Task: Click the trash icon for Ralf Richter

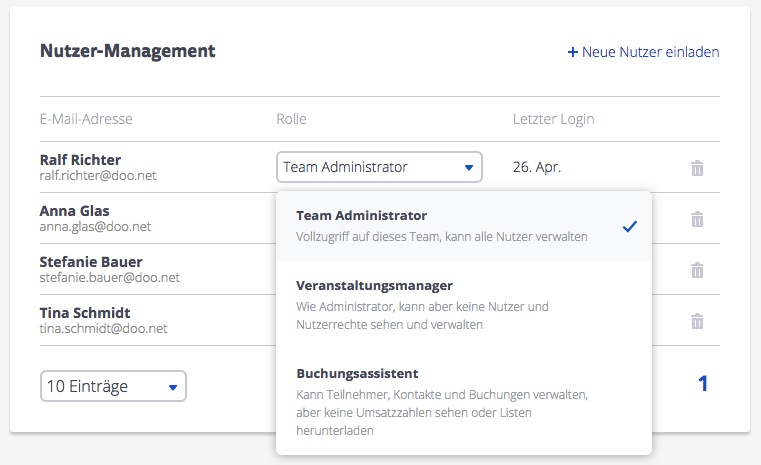Action: (x=697, y=168)
